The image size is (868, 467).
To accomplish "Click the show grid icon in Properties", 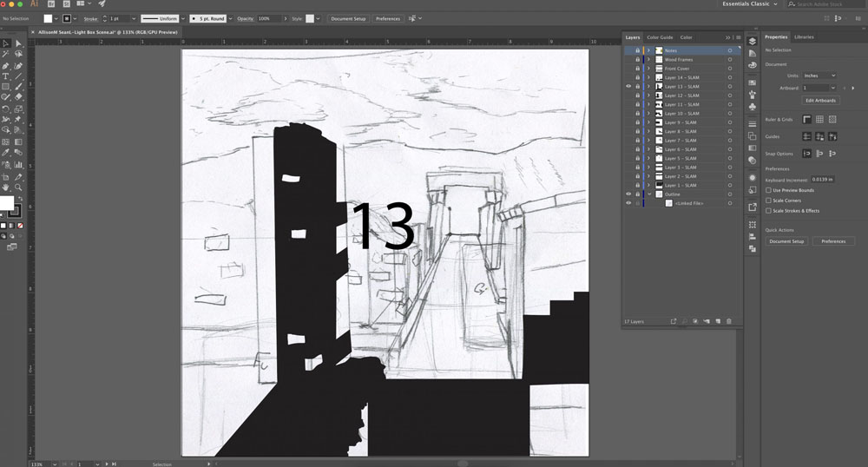I will (819, 120).
